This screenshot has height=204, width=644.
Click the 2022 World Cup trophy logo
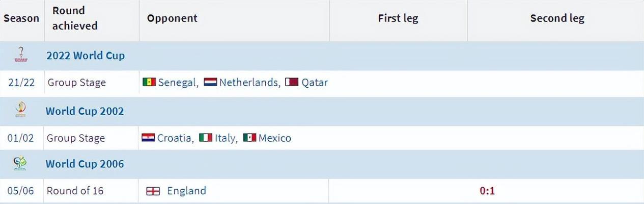tap(21, 55)
